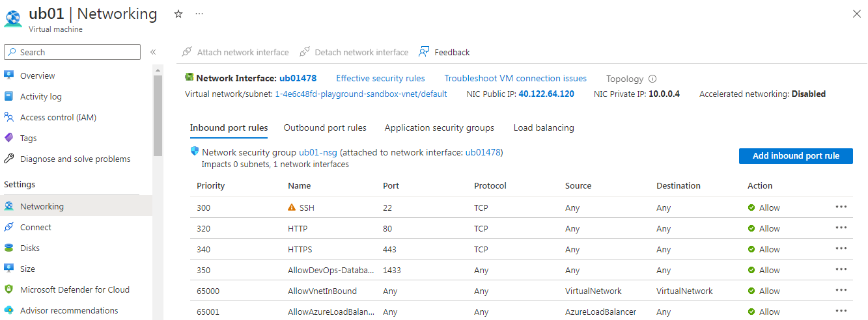Click the favorite star icon next to title
The width and height of the screenshot is (868, 320).
[178, 14]
